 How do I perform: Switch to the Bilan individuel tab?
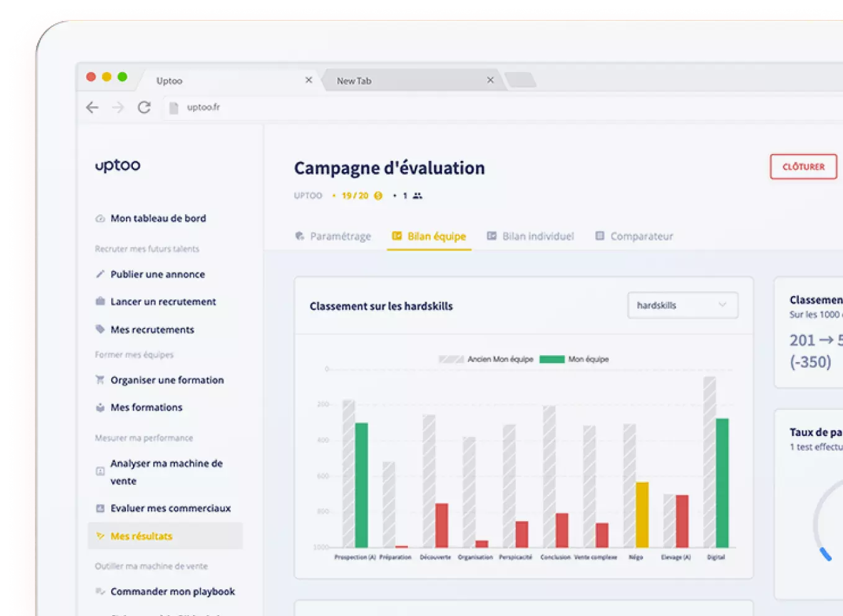pos(531,236)
